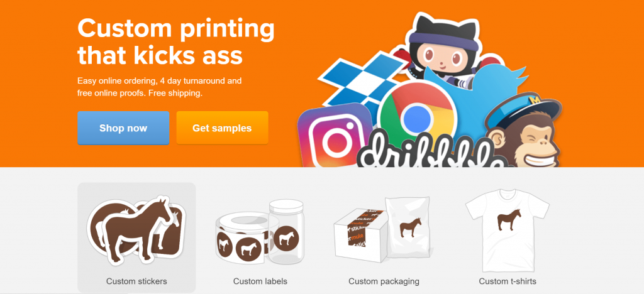Open the Custom packaging link
Viewport: 644px width, 294px height.
(x=384, y=281)
